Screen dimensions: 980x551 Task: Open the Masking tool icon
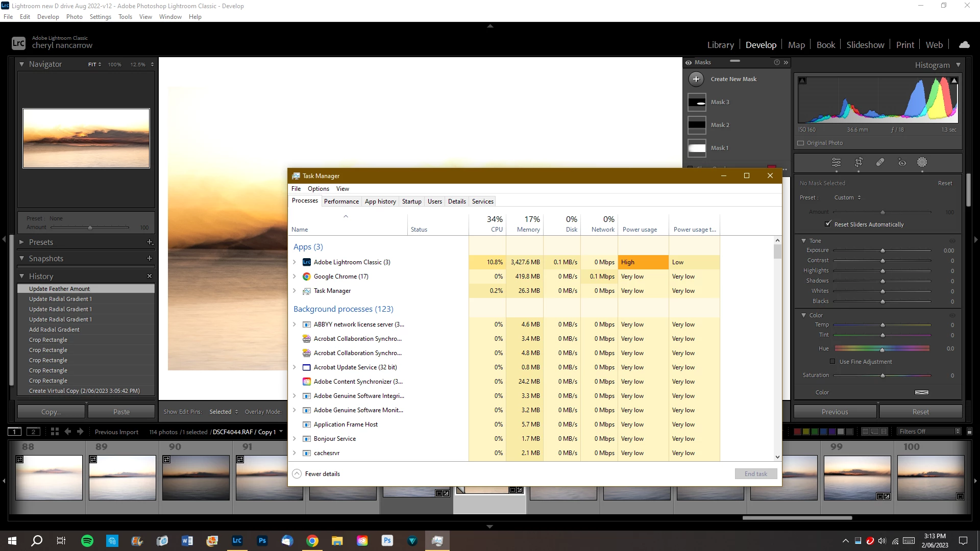point(922,162)
